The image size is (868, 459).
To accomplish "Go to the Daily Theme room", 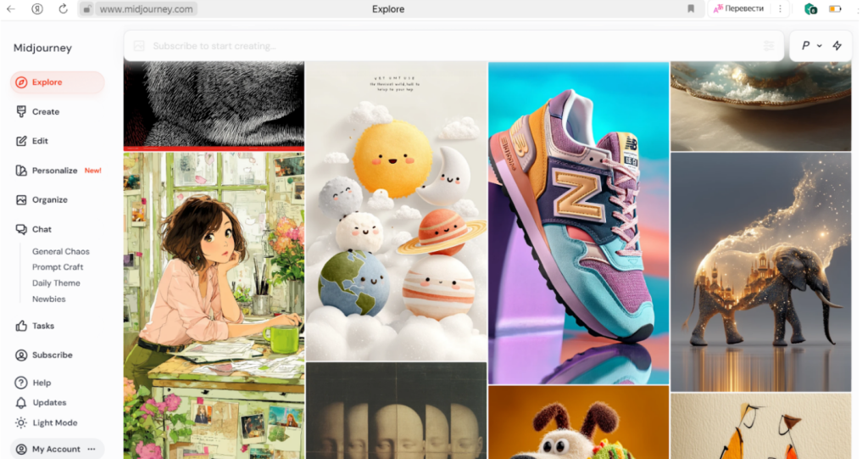I will pyautogui.click(x=56, y=283).
